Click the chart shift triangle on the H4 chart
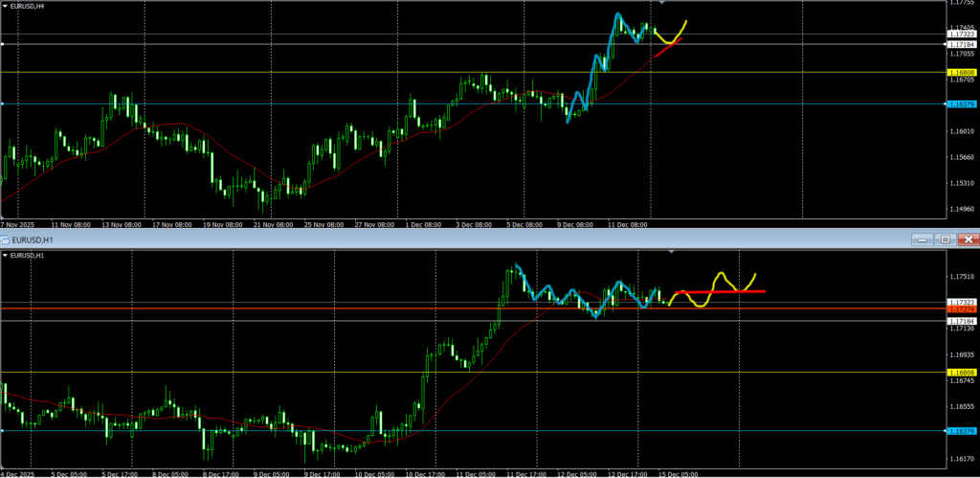Image resolution: width=980 pixels, height=478 pixels. pyautogui.click(x=661, y=4)
